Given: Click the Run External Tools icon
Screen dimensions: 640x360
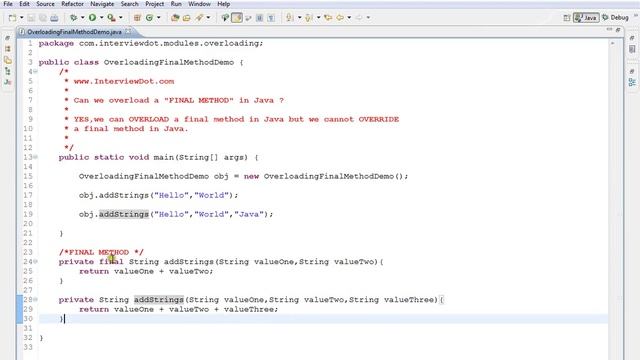Looking at the screenshot, I should (x=111, y=18).
